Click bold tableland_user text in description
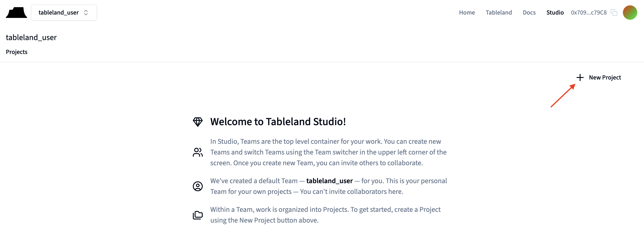Image resolution: width=644 pixels, height=249 pixels. coord(329,181)
